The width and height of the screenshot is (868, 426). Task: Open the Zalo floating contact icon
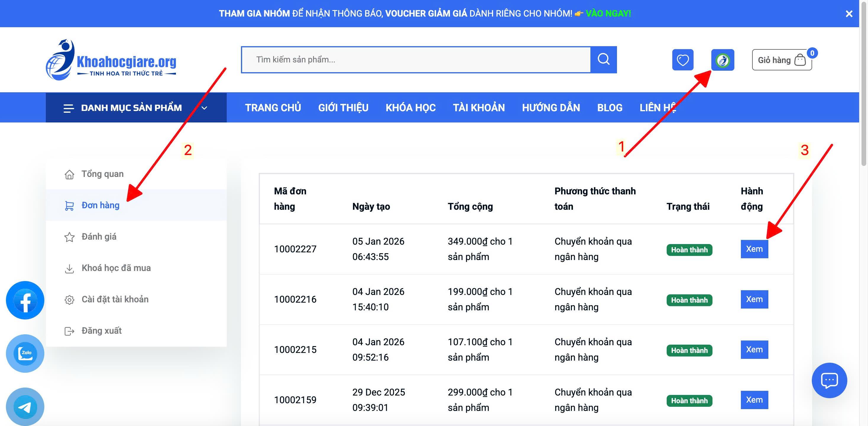tap(25, 353)
